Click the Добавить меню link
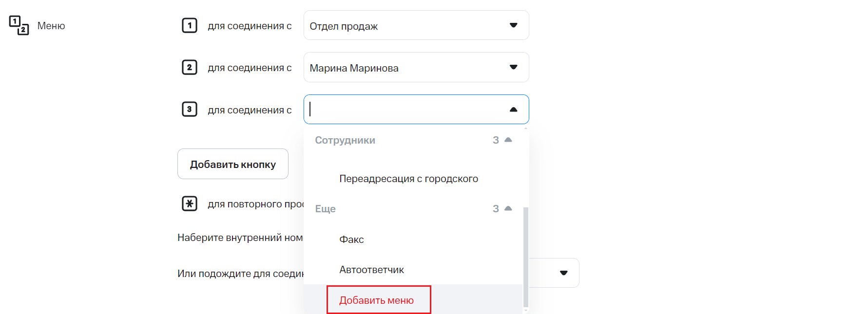 (376, 300)
